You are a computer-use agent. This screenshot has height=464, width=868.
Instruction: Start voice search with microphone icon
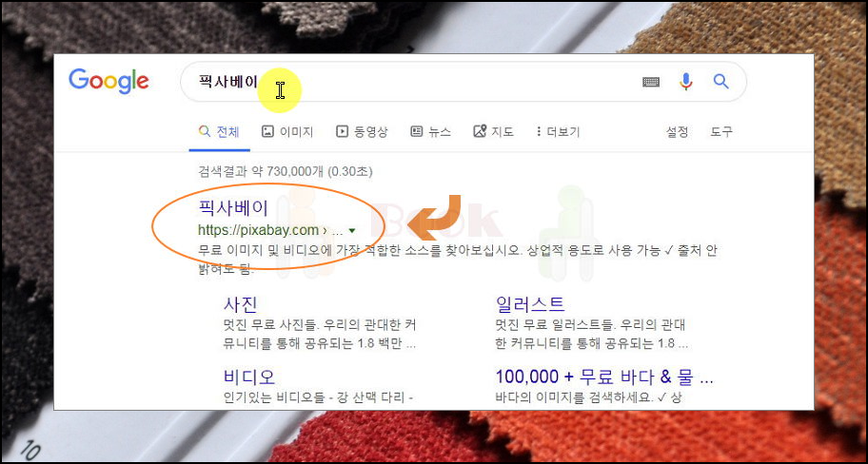(685, 82)
